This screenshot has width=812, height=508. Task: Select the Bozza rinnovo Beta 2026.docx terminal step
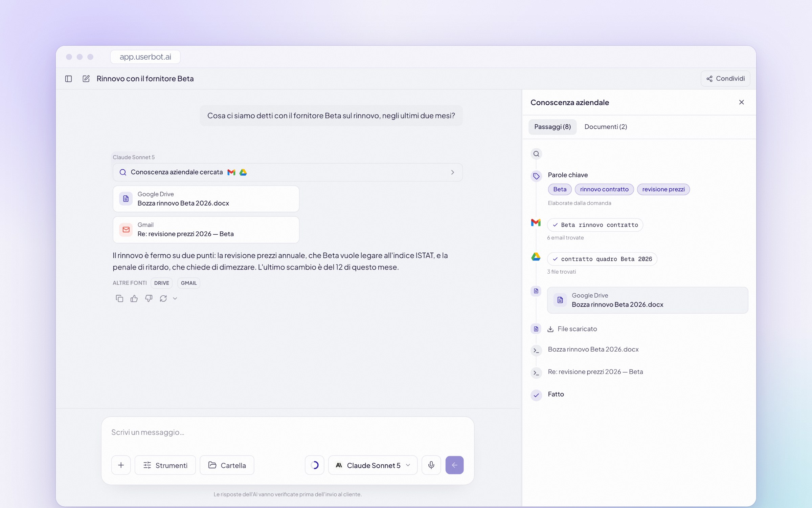[593, 350]
